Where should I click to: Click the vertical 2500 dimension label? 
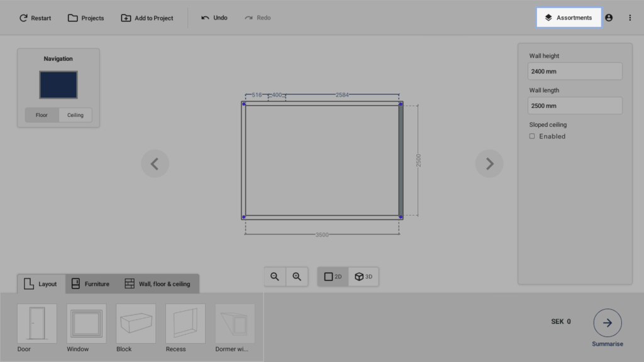418,160
